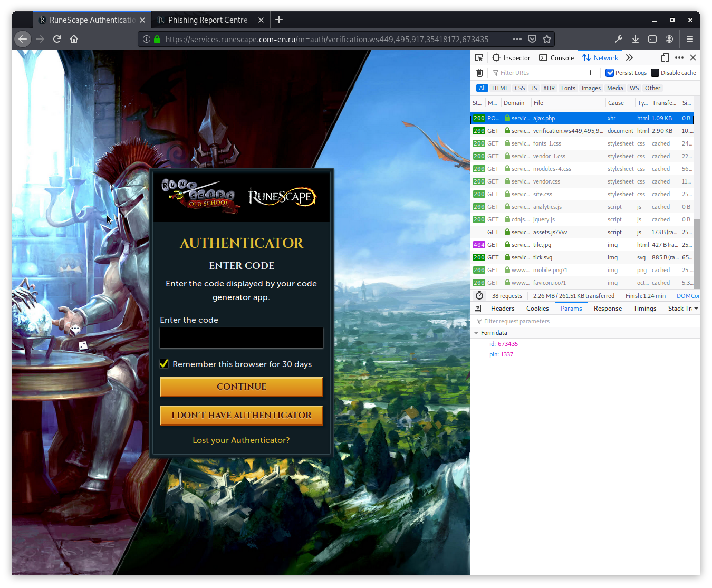Filter requests by HTML

tap(500, 88)
